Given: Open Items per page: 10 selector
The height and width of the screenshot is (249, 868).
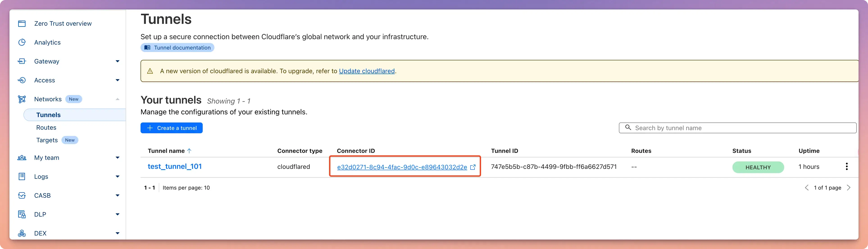Looking at the screenshot, I should point(186,188).
